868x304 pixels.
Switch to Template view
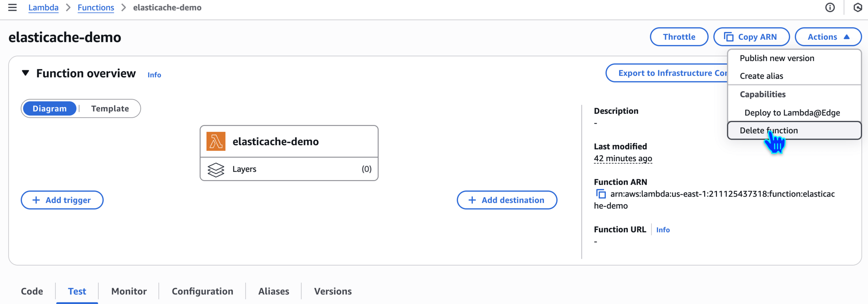pyautogui.click(x=110, y=109)
